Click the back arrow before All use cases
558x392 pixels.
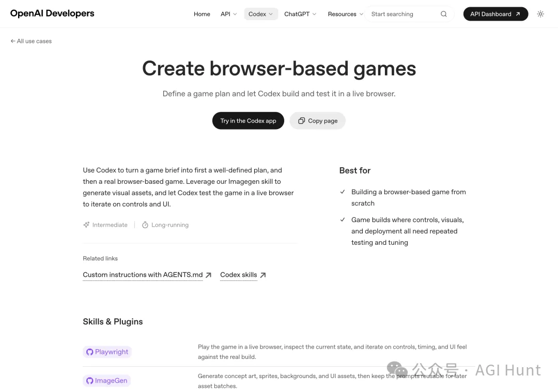[13, 41]
